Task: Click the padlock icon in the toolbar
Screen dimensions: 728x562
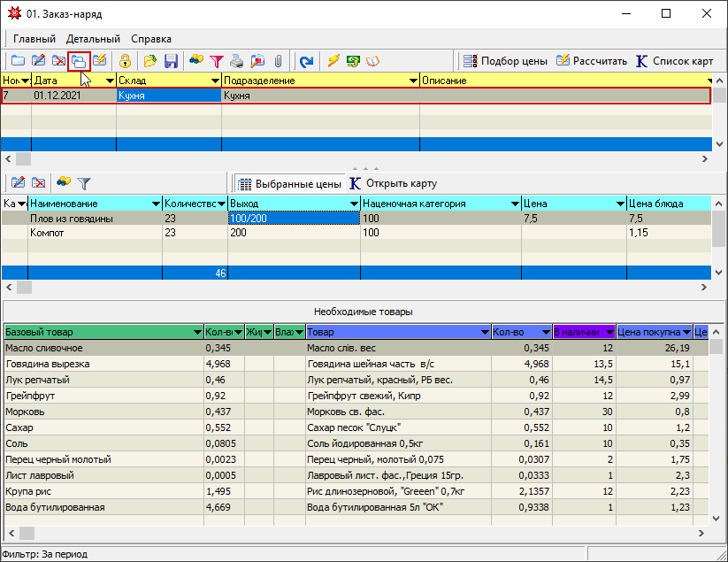Action: pos(126,61)
